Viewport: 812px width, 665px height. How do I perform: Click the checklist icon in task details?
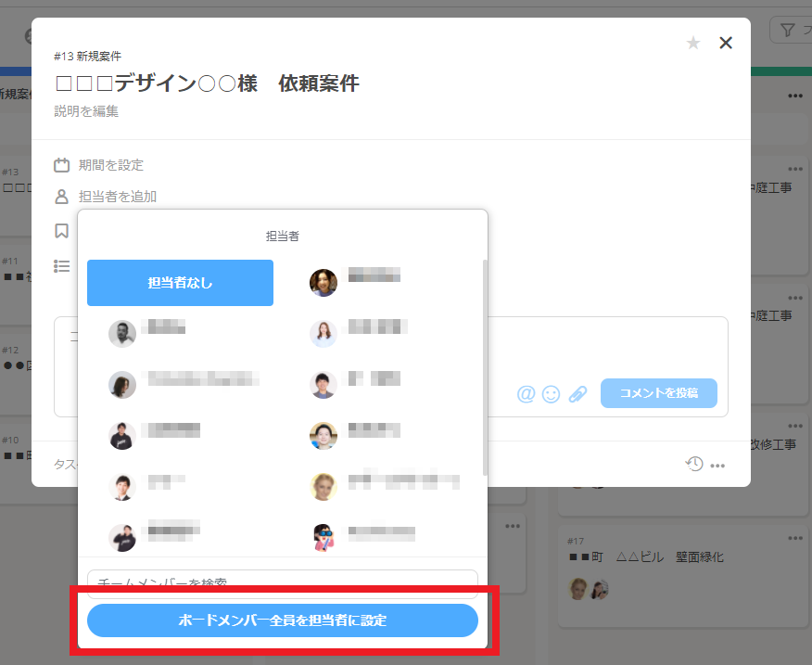[62, 266]
